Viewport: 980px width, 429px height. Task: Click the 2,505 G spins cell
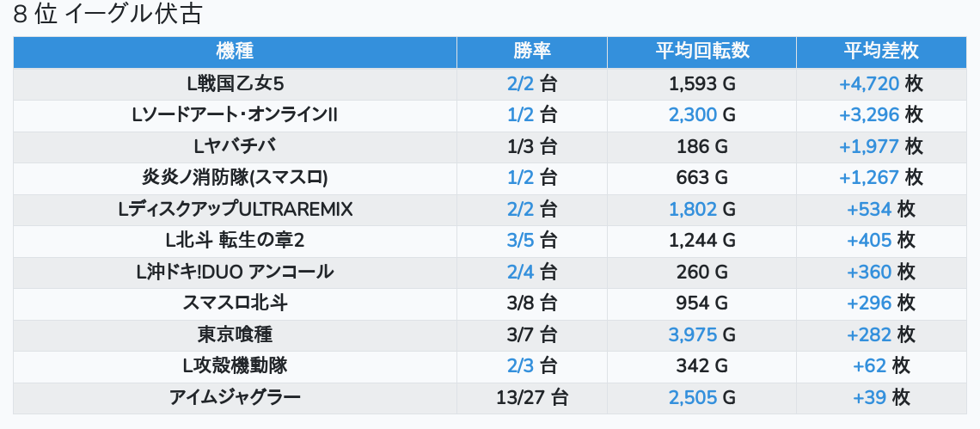(x=701, y=398)
